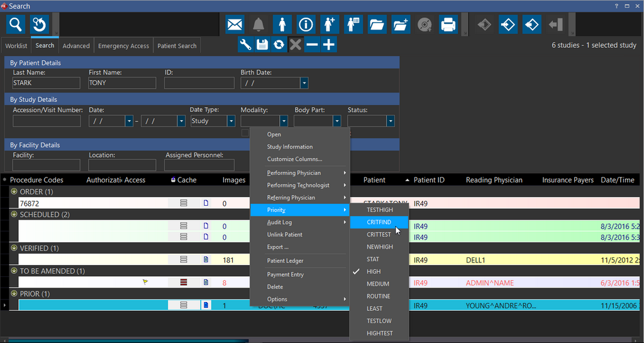The width and height of the screenshot is (644, 343).
Task: Open the Birth Date dropdown arrow
Action: (x=304, y=83)
